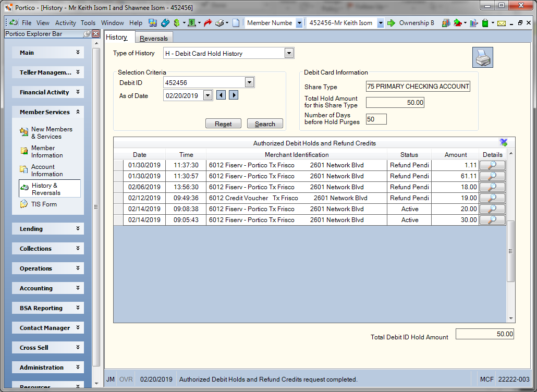The height and width of the screenshot is (392, 537).
Task: Switch to the Reversals tab
Action: pos(154,38)
